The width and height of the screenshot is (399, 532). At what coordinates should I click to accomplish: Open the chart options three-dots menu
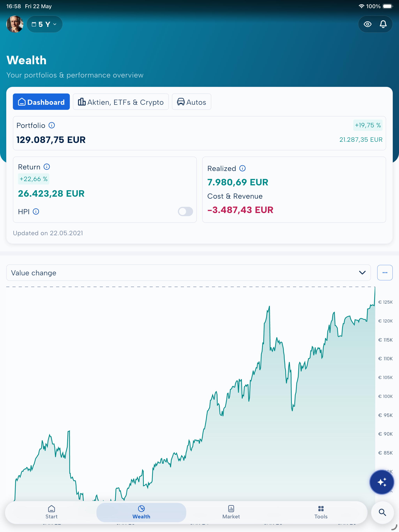(x=385, y=273)
